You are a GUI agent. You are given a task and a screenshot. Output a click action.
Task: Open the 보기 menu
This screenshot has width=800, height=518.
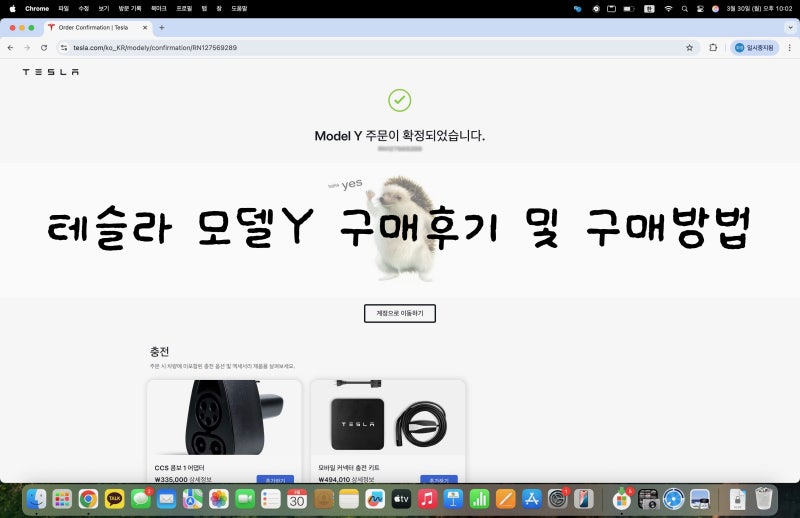(104, 9)
